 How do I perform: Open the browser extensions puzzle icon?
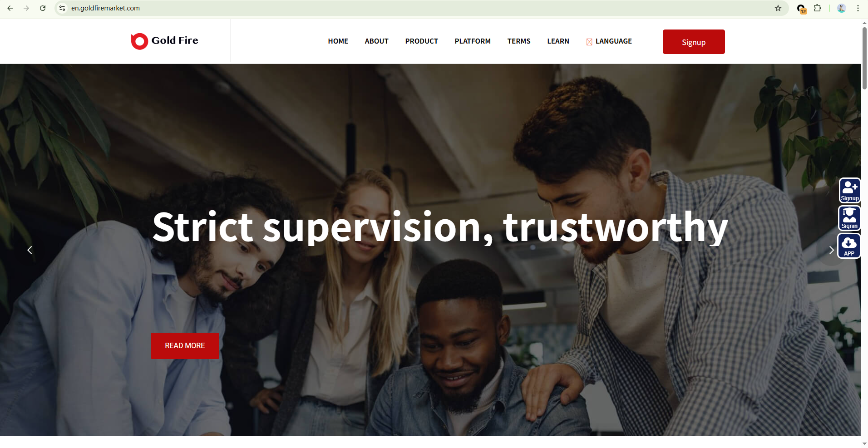pos(818,8)
